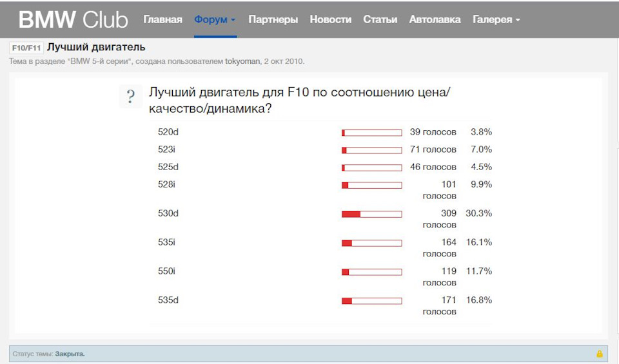The height and width of the screenshot is (364, 619).
Task: Click the poll question heading text
Action: pos(299,100)
